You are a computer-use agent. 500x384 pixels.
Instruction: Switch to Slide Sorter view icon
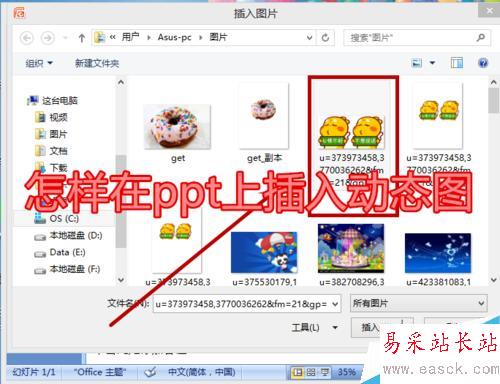pyautogui.click(x=311, y=372)
